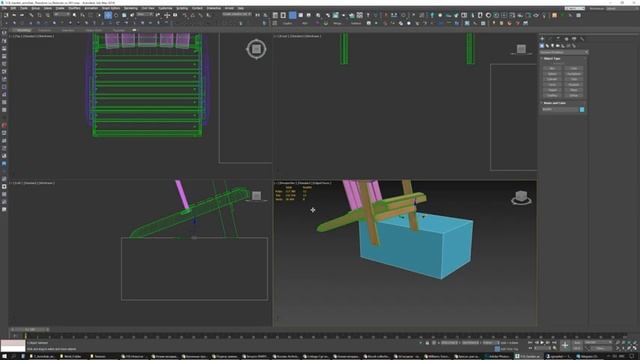This screenshot has width=640, height=360.
Task: Switch to Hierarchy command panel tab
Action: 558,39
